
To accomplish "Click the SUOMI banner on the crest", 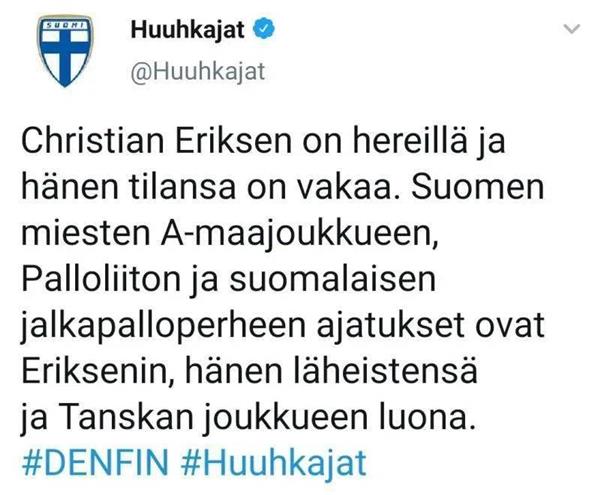I will click(x=65, y=25).
